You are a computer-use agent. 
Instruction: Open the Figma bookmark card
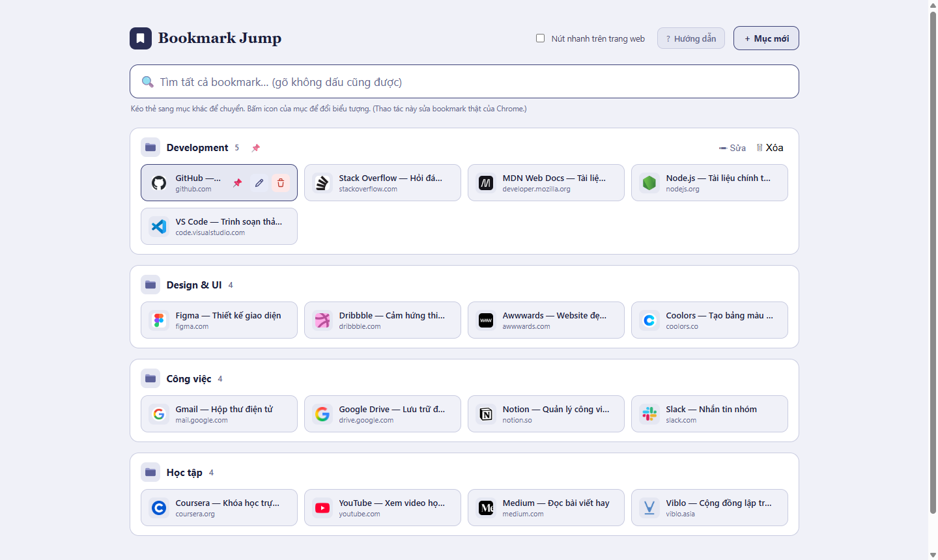219,320
